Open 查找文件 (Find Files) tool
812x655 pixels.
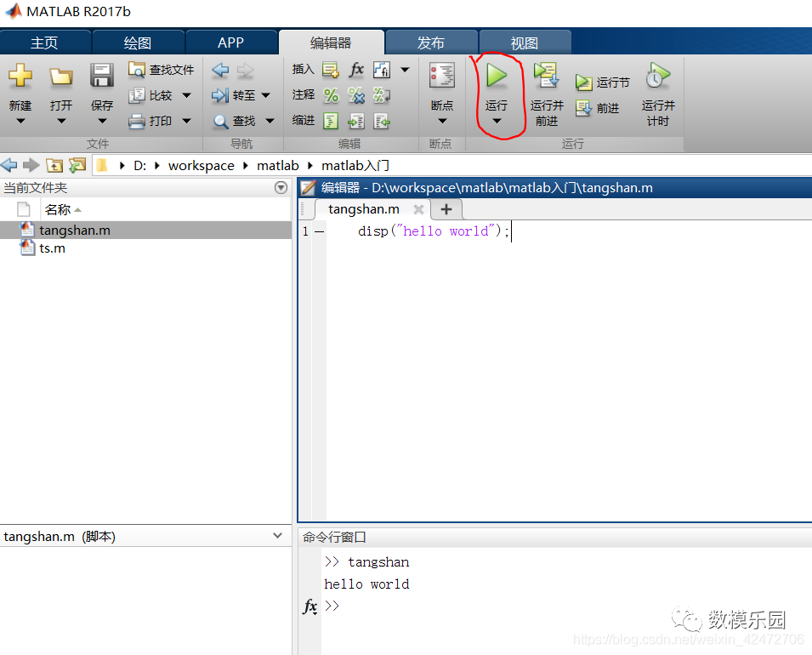pos(161,70)
